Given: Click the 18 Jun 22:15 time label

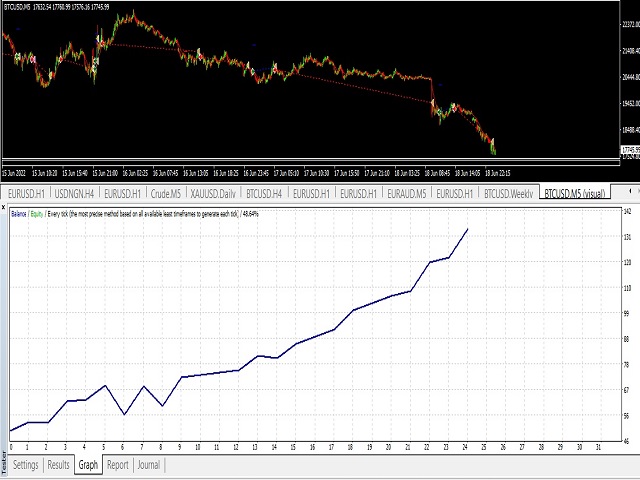Looking at the screenshot, I should click(497, 173).
